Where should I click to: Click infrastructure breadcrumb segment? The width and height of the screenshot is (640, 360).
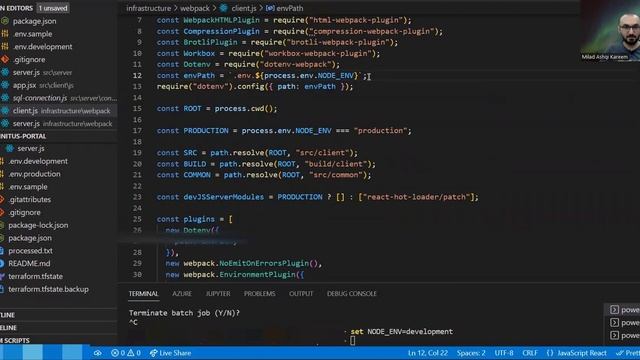[149, 8]
